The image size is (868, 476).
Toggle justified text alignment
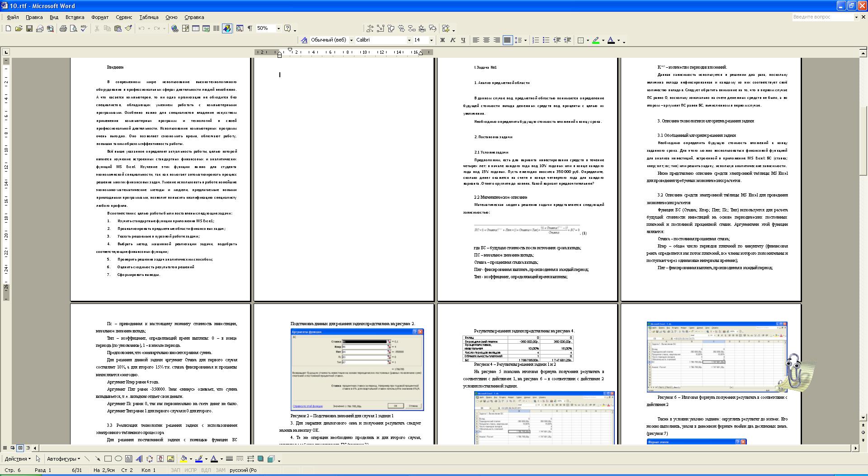pos(507,40)
